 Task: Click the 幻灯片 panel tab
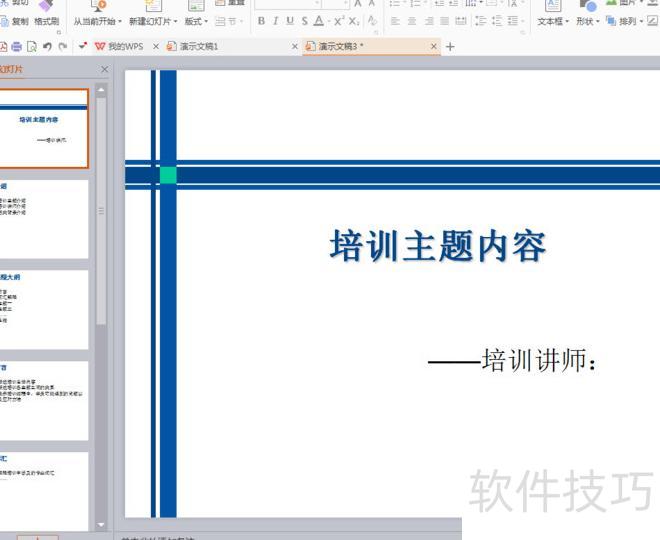(x=11, y=69)
